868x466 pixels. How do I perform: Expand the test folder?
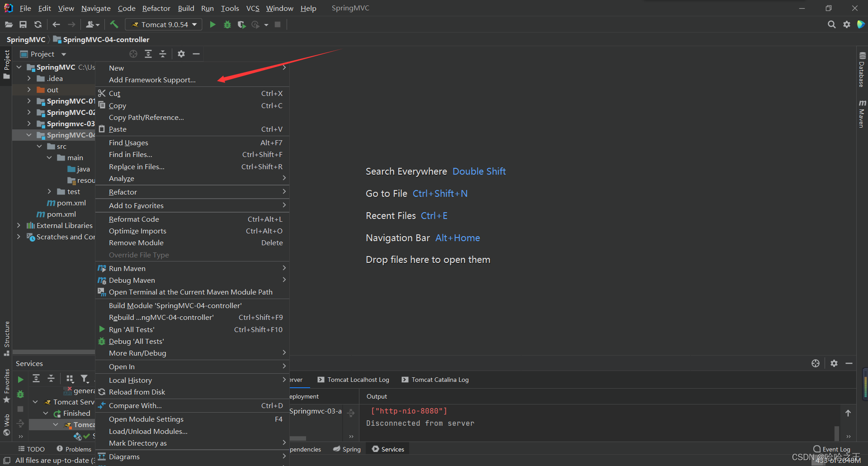coord(50,191)
